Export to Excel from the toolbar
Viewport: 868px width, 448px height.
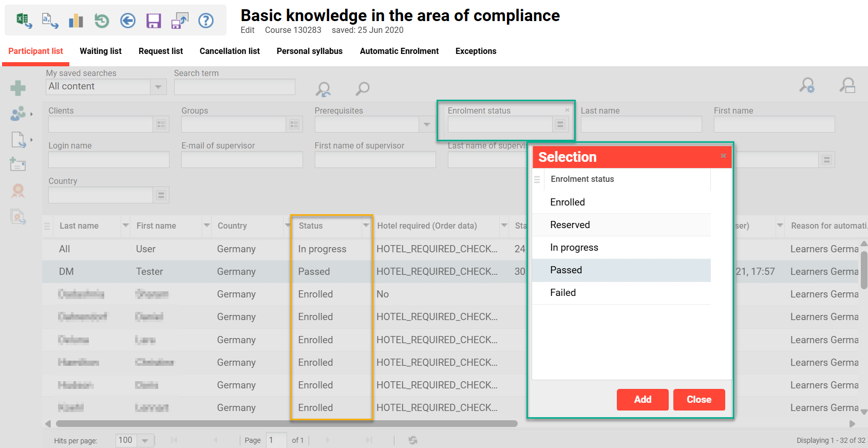[x=24, y=21]
